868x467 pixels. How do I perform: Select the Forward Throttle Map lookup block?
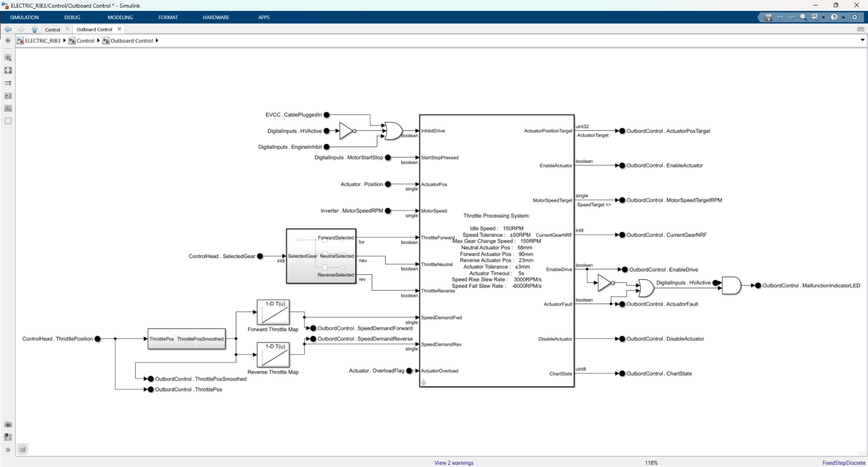273,312
